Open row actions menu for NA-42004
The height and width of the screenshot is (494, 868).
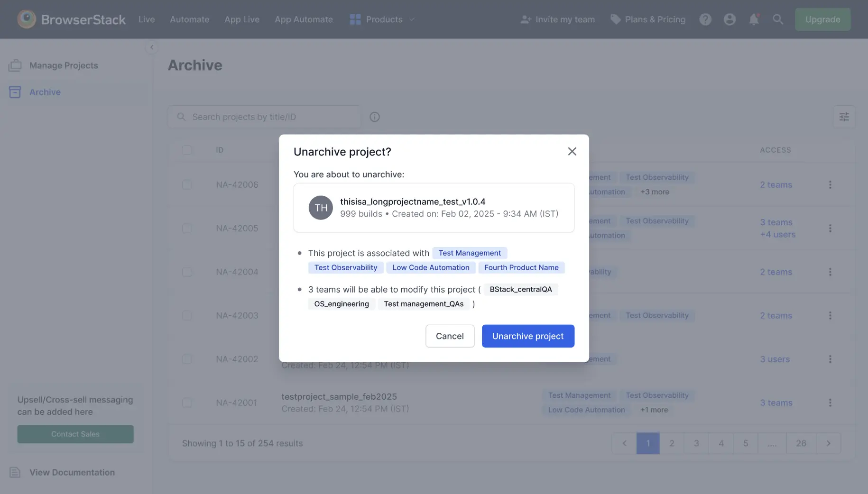tap(830, 272)
